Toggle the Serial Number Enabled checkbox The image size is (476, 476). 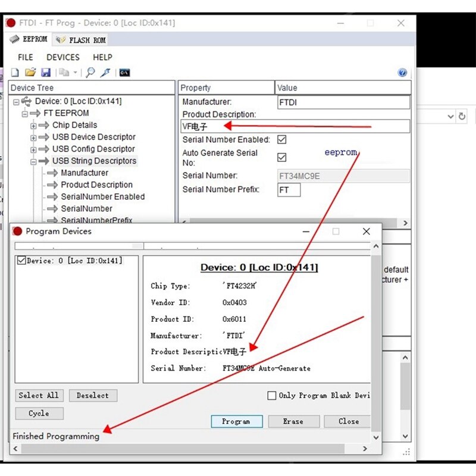coord(281,139)
